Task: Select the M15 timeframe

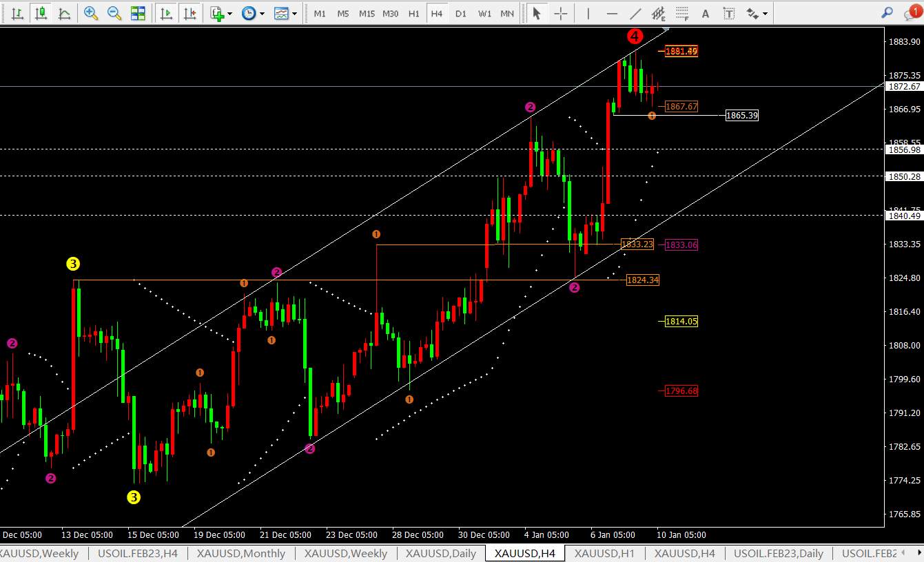Action: (367, 14)
